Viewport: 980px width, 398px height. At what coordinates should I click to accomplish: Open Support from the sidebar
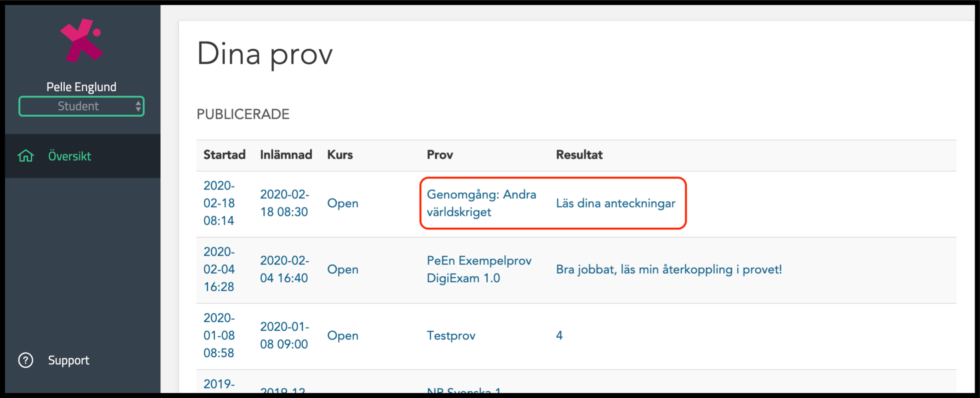(x=68, y=360)
